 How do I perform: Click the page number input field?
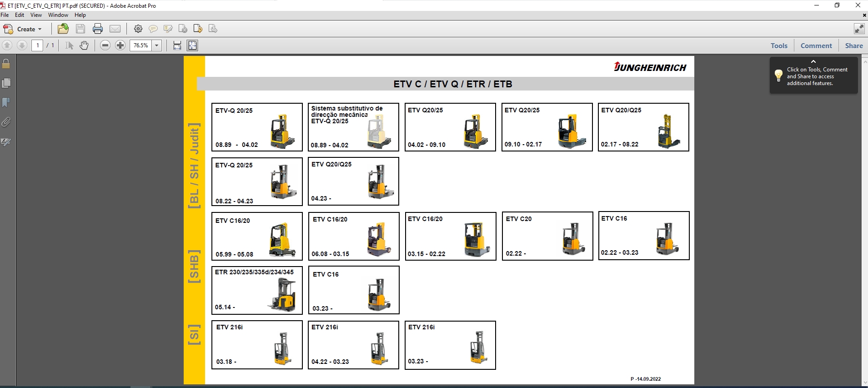[x=37, y=45]
